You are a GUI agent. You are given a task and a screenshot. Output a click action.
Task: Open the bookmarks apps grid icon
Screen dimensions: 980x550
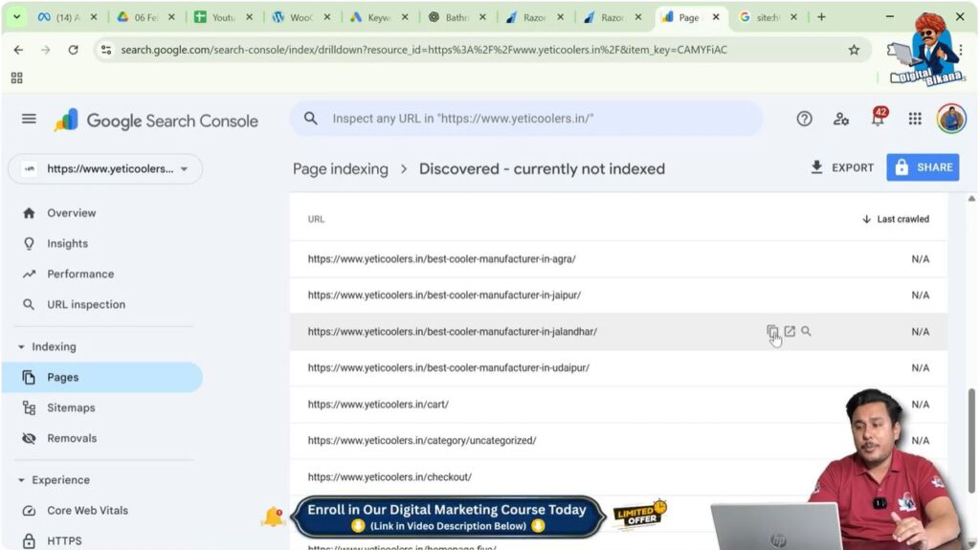(17, 78)
